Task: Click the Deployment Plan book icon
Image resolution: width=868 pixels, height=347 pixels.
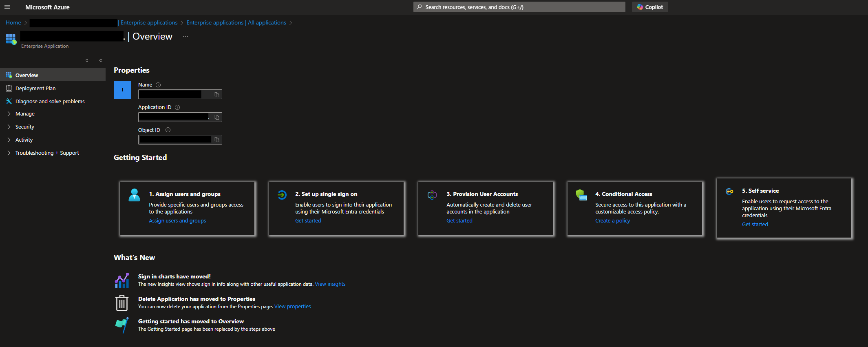Action: click(9, 88)
